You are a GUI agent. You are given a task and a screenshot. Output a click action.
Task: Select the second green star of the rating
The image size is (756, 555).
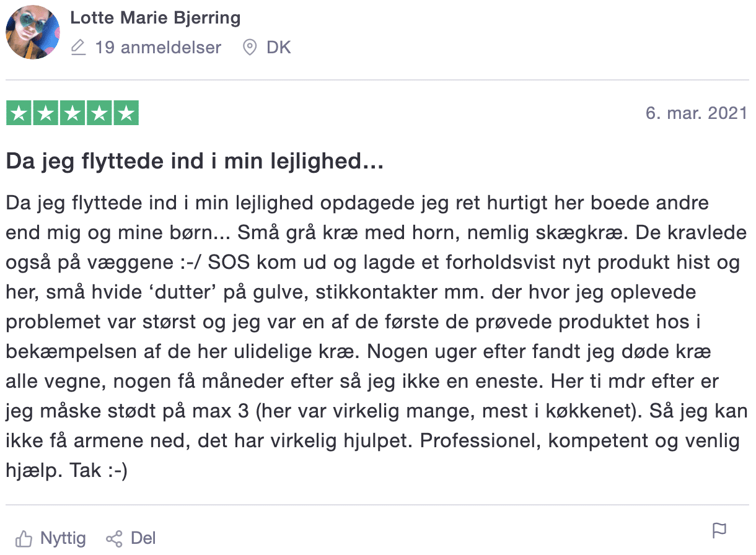pyautogui.click(x=45, y=113)
